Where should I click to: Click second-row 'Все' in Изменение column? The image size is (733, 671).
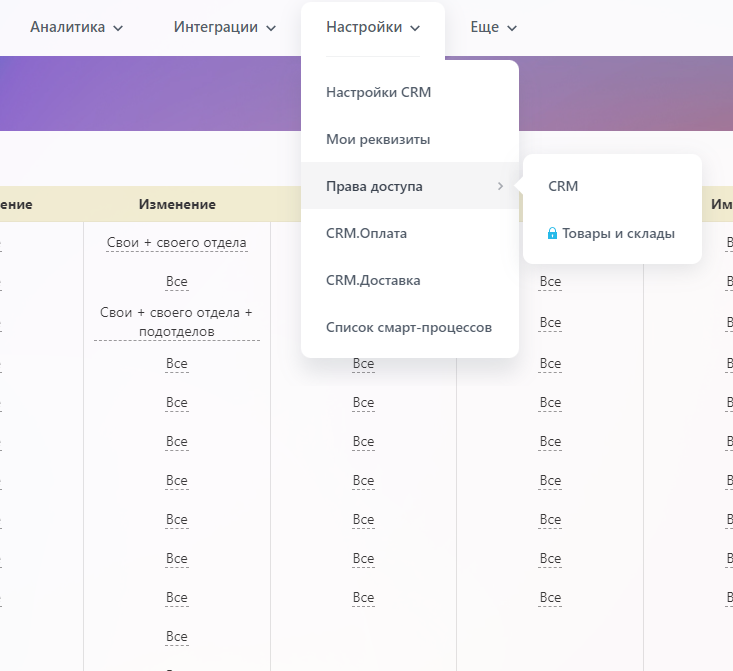(177, 282)
